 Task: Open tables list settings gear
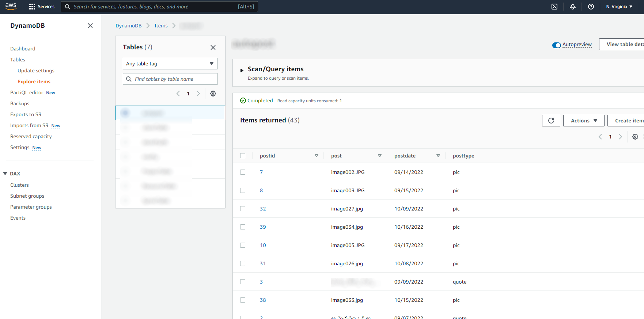point(213,94)
